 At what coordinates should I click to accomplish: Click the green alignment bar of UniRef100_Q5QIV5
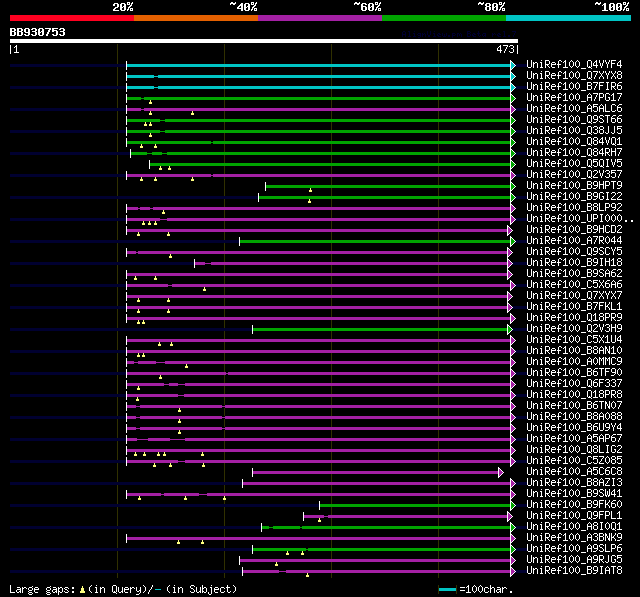pos(330,164)
